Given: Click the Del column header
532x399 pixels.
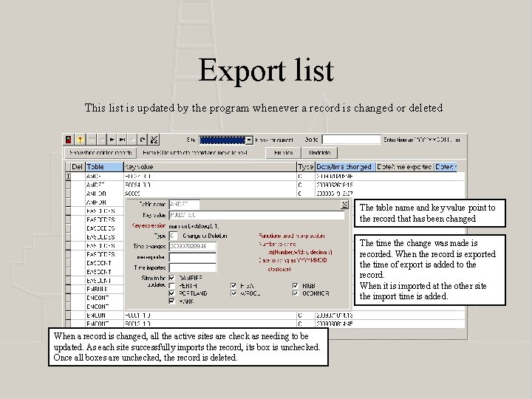Looking at the screenshot, I should [x=78, y=166].
